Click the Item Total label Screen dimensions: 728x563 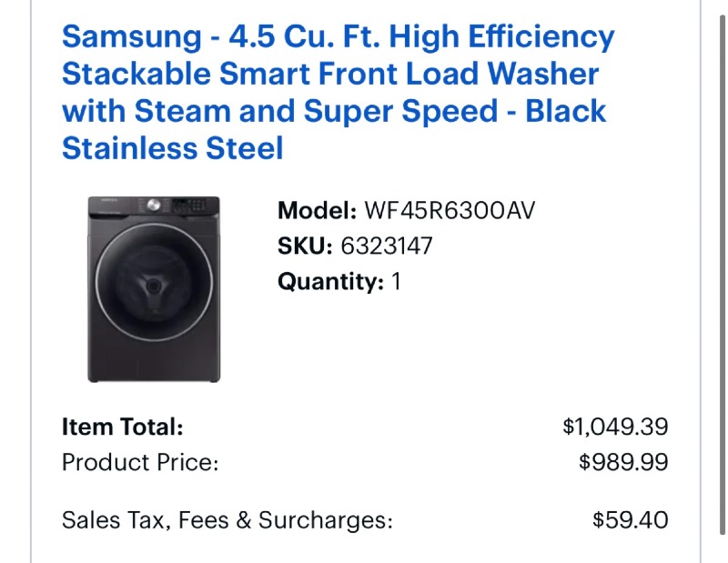click(122, 427)
